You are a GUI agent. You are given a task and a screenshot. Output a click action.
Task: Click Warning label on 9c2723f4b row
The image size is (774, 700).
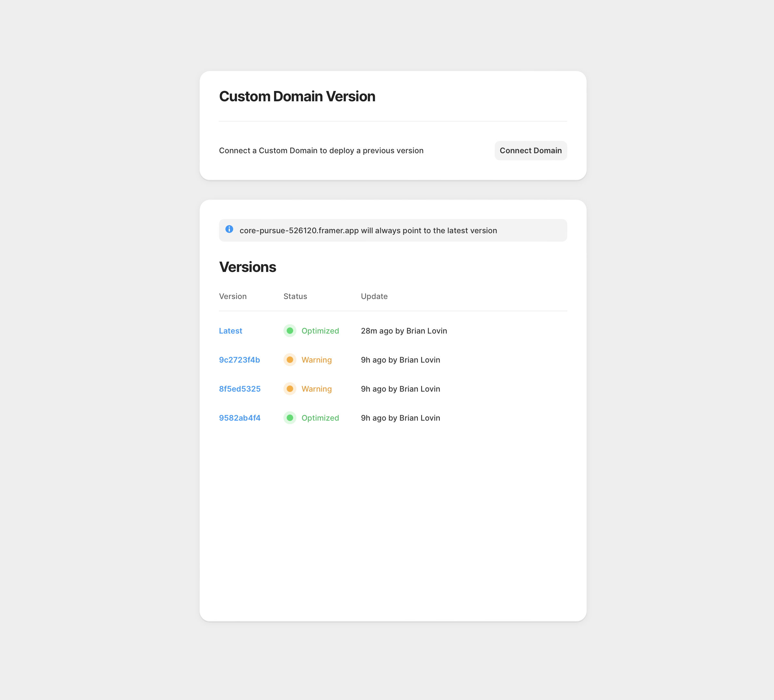point(316,360)
